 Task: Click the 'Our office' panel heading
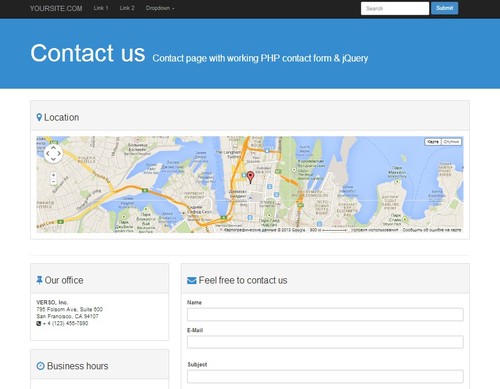pos(64,280)
